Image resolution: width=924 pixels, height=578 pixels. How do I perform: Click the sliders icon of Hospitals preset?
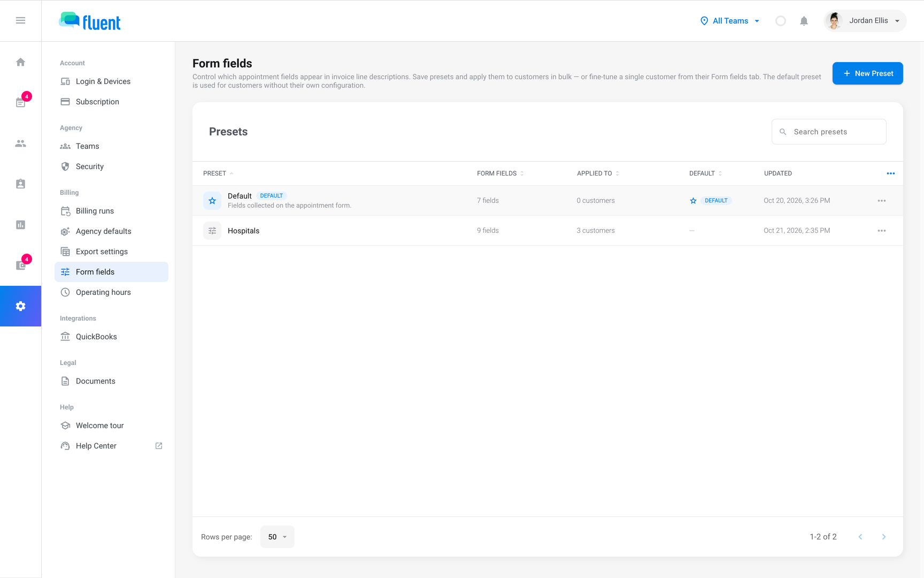click(x=212, y=231)
